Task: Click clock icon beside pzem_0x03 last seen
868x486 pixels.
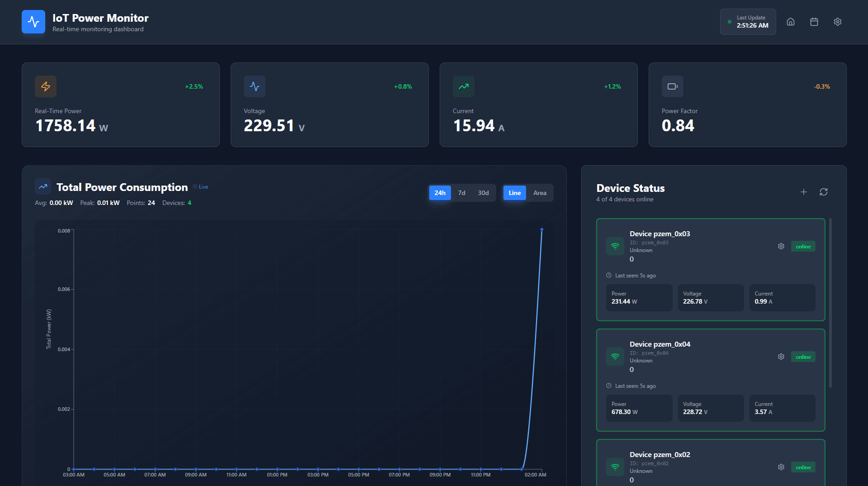Action: [x=609, y=275]
